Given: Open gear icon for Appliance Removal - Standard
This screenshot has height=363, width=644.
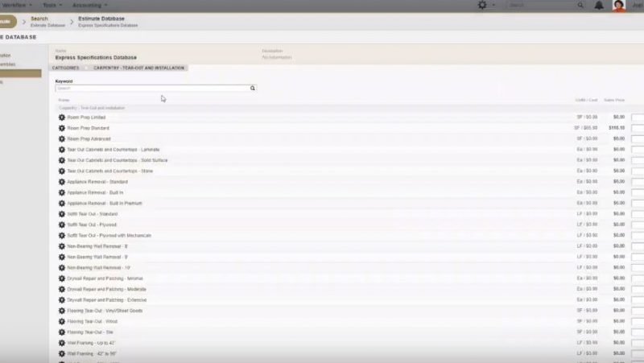Looking at the screenshot, I should coord(62,182).
